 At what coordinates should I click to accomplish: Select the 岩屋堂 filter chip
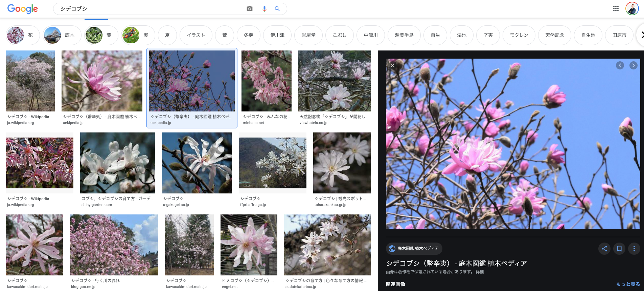coord(308,35)
